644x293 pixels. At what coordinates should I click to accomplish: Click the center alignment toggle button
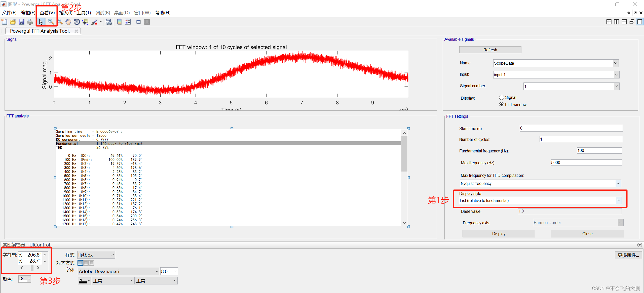click(86, 263)
